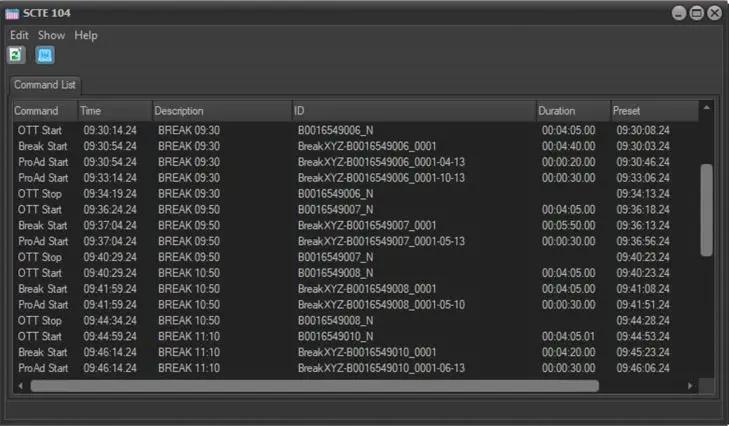Image resolution: width=729 pixels, height=426 pixels.
Task: Click the blue monitor toolbar icon
Action: click(x=45, y=55)
